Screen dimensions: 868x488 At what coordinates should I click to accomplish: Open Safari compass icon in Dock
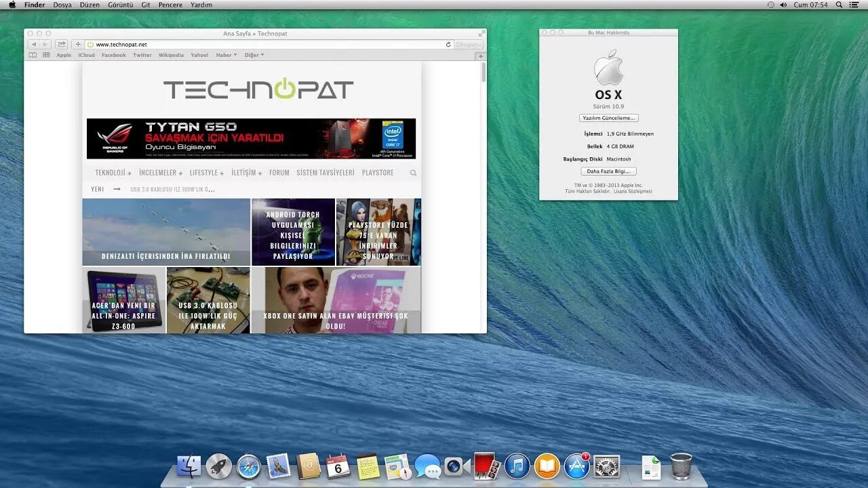tap(249, 466)
